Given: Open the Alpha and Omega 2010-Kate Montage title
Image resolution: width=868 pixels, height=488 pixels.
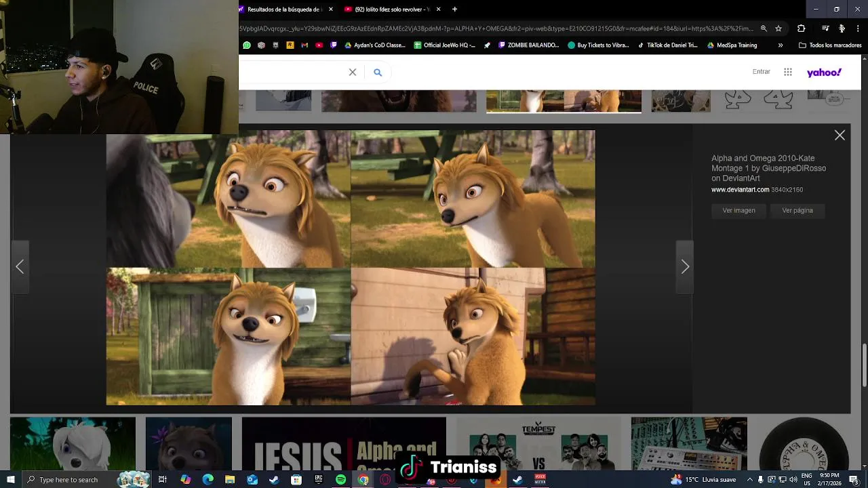Looking at the screenshot, I should [x=768, y=168].
